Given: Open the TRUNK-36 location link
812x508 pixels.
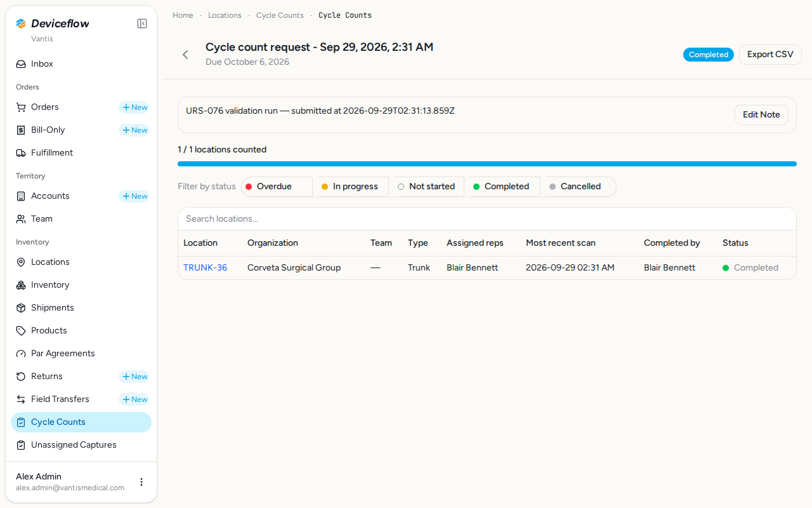Looking at the screenshot, I should pyautogui.click(x=205, y=268).
